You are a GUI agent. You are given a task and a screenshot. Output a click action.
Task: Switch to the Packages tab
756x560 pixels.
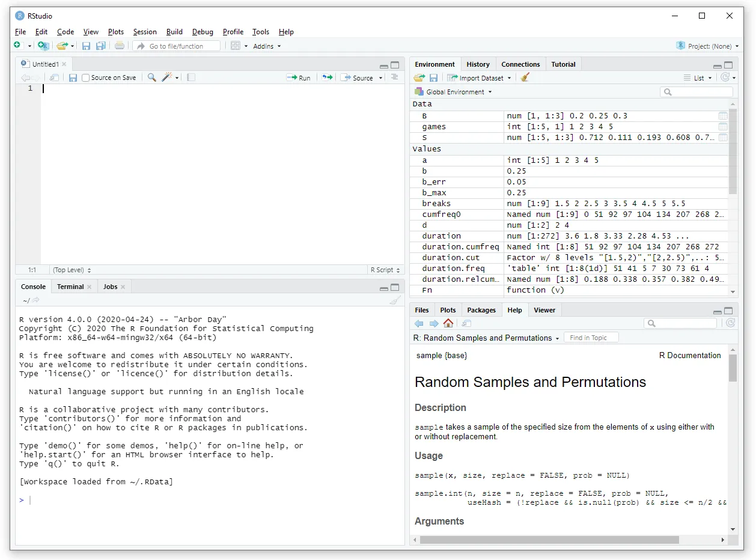pos(481,310)
